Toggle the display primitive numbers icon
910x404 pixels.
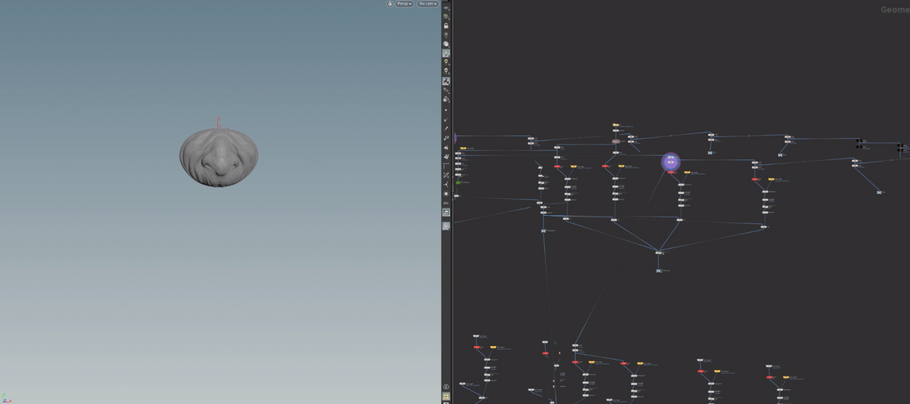pyautogui.click(x=446, y=156)
